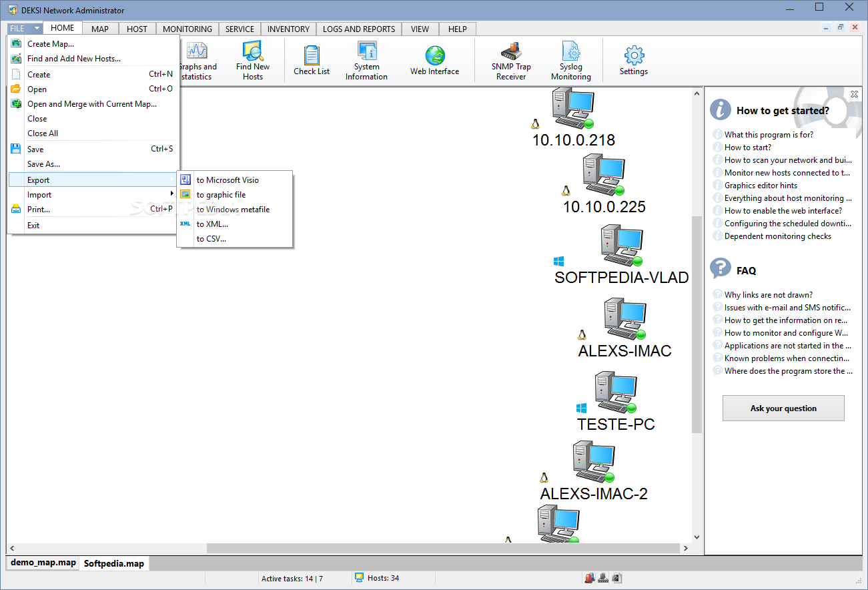The width and height of the screenshot is (868, 590).
Task: Select the TESTE-PC host computer icon
Action: (x=616, y=393)
